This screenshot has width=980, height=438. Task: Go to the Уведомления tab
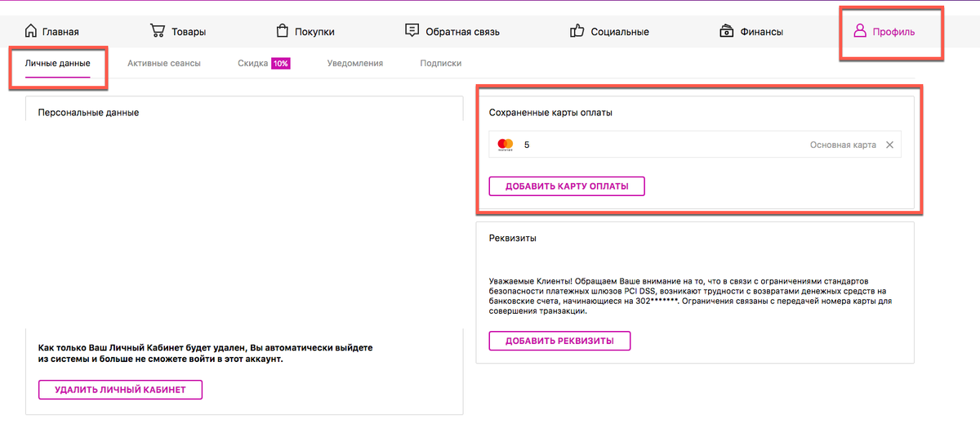[354, 63]
